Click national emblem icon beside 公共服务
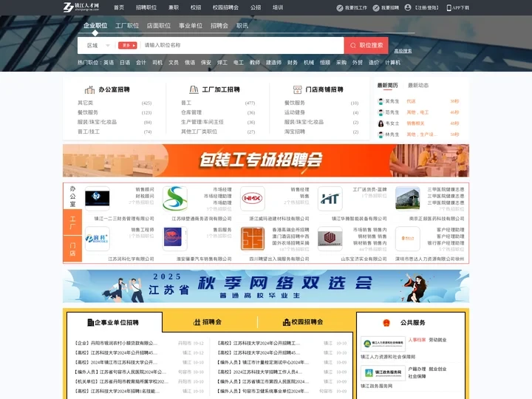 [386, 323]
